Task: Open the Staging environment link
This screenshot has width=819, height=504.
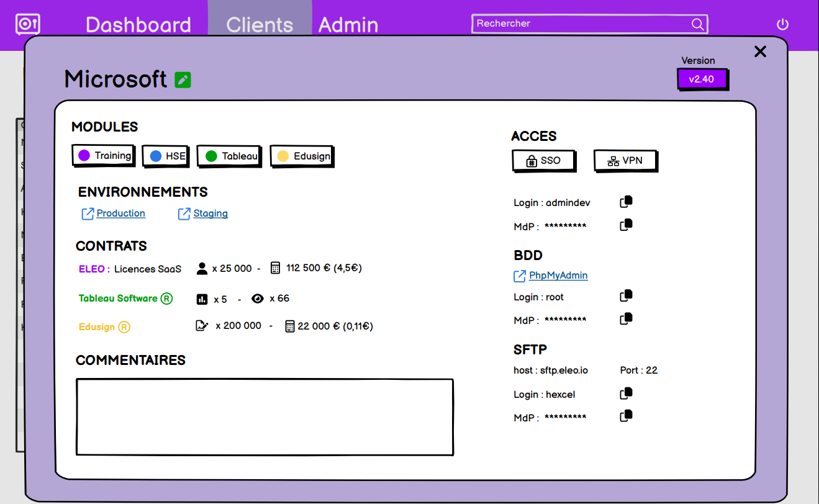Action: pos(211,214)
